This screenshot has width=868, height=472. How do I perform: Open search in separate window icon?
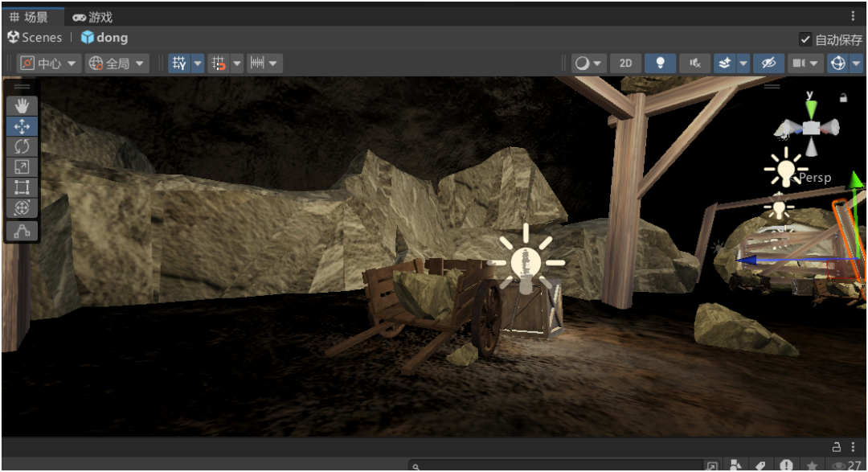(712, 466)
